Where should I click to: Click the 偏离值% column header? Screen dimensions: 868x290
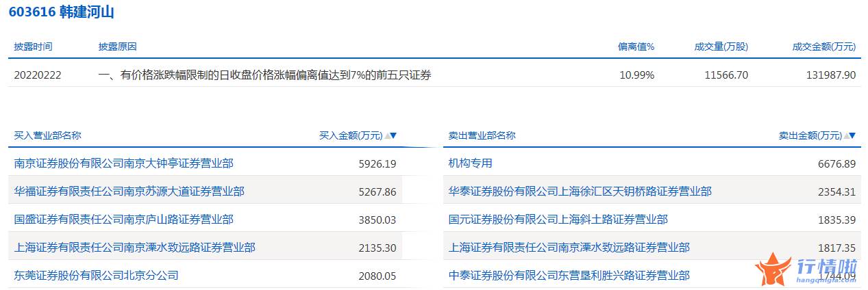[636, 47]
